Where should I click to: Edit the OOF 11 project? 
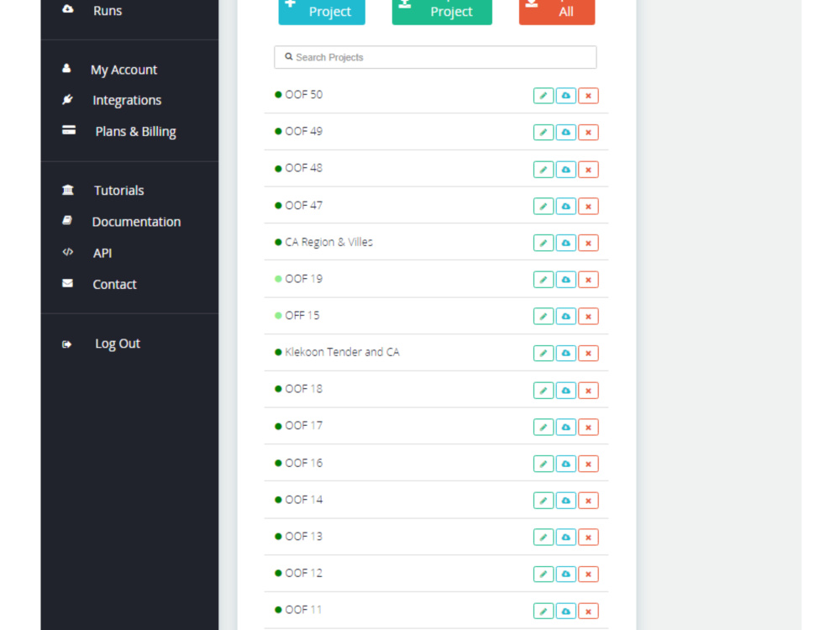coord(543,612)
